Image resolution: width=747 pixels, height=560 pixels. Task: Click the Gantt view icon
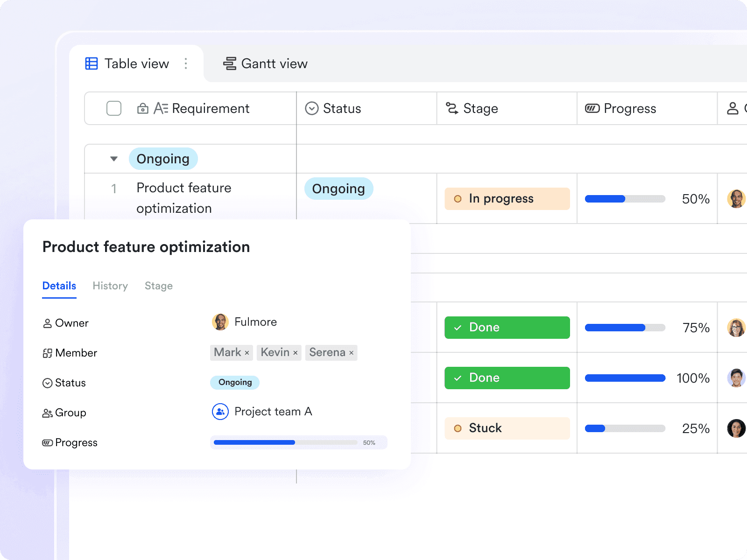230,63
